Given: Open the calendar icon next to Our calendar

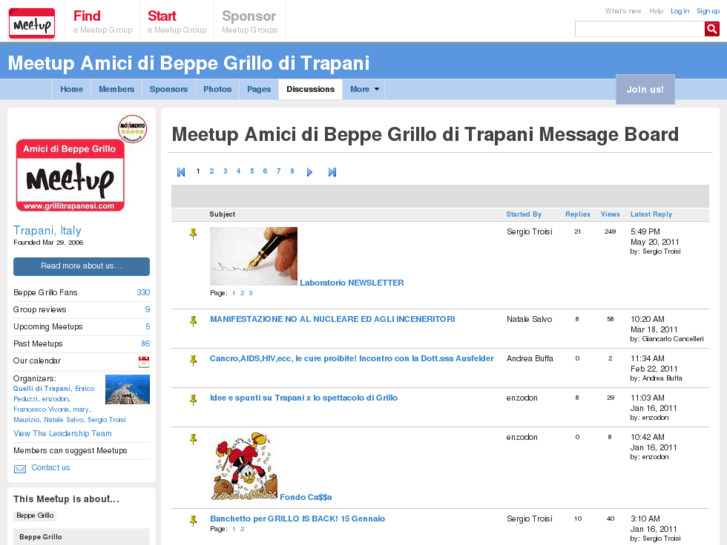Looking at the screenshot, I should 144,362.
